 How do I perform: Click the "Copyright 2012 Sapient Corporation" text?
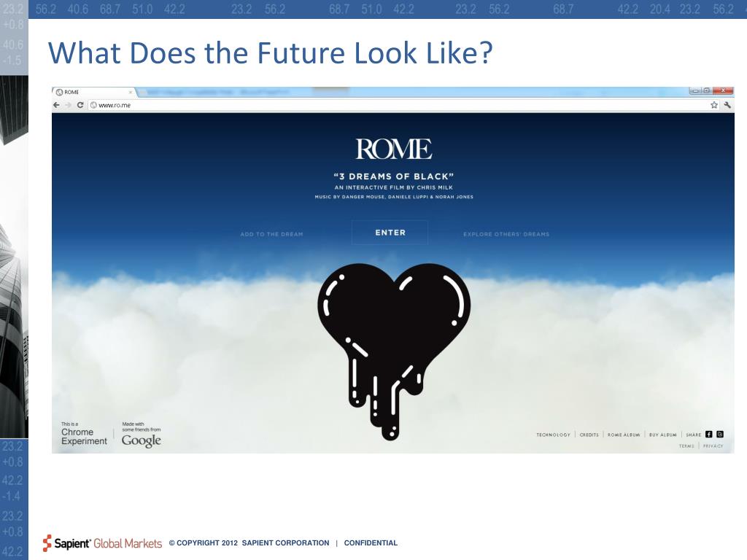click(x=249, y=542)
